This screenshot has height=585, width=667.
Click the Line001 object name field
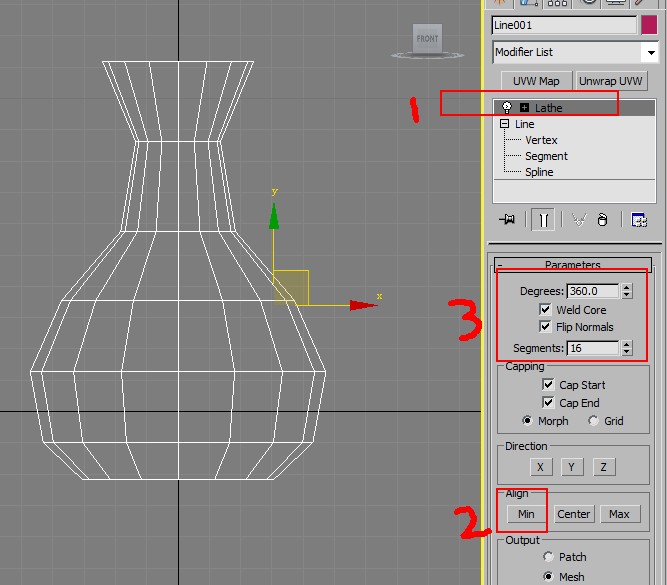[x=564, y=25]
